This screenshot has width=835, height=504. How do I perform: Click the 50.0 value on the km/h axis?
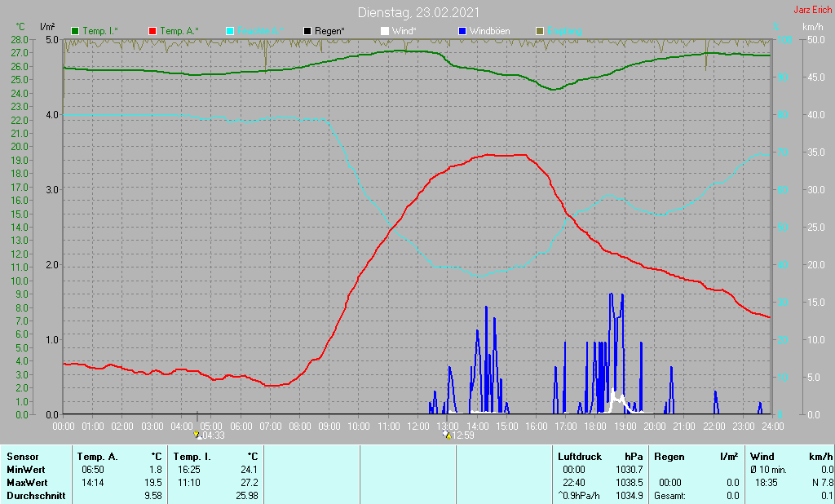(x=816, y=40)
